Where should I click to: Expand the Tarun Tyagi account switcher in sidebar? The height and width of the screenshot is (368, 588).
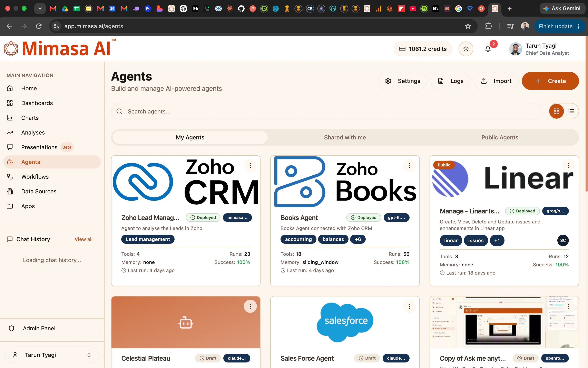coord(52,355)
